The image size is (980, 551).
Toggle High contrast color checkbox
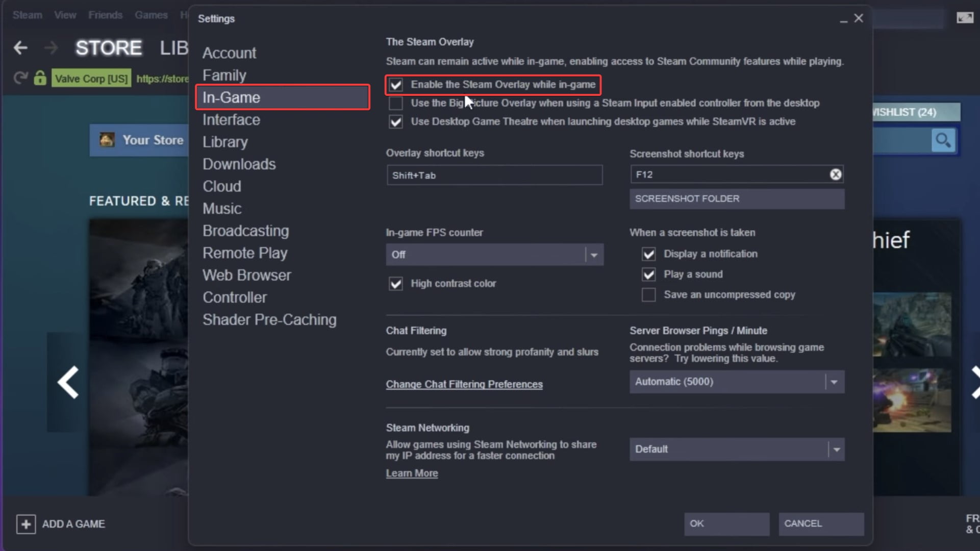click(x=396, y=284)
